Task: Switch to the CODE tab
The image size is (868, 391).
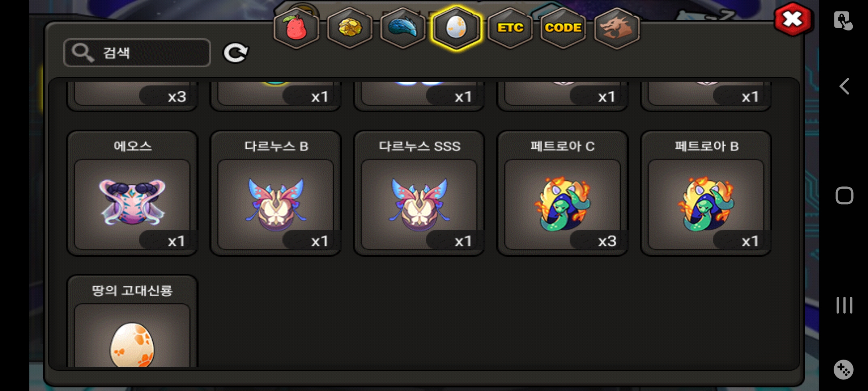Action: tap(563, 28)
